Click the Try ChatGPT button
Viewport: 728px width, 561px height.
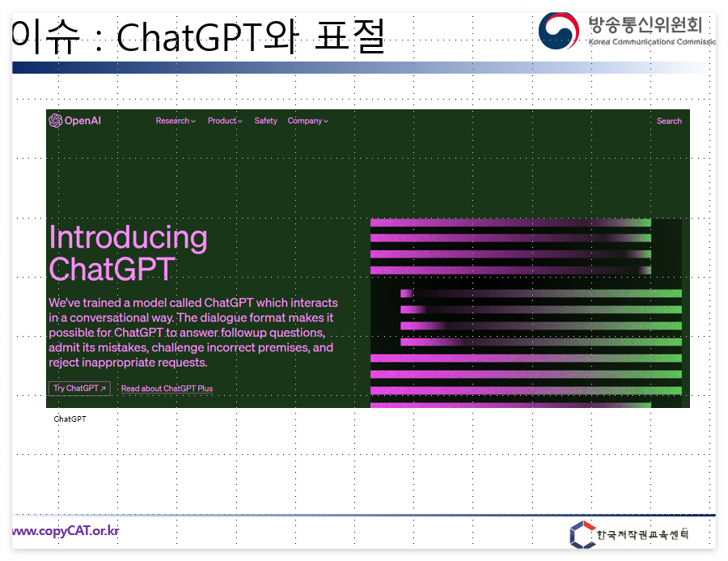(x=79, y=388)
